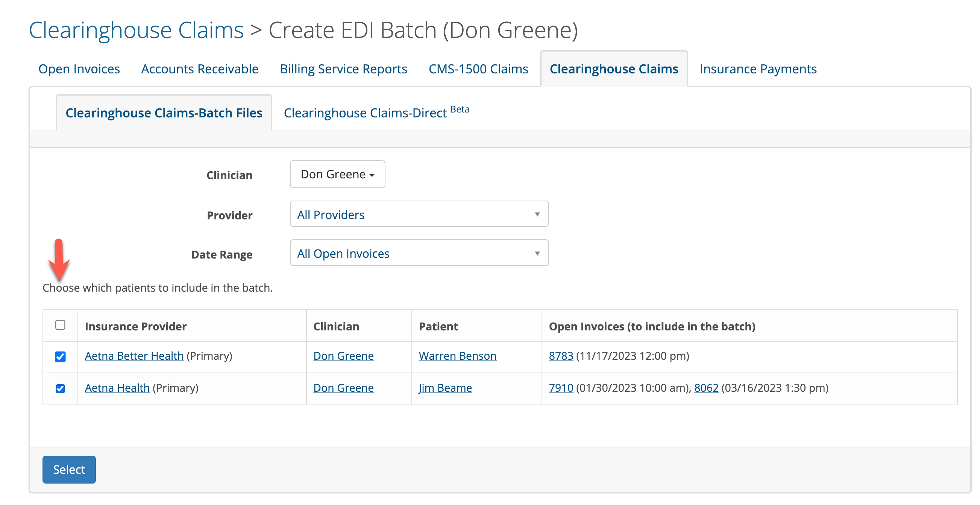Open the CMS-1500 Claims tab
The image size is (980, 505).
(478, 69)
